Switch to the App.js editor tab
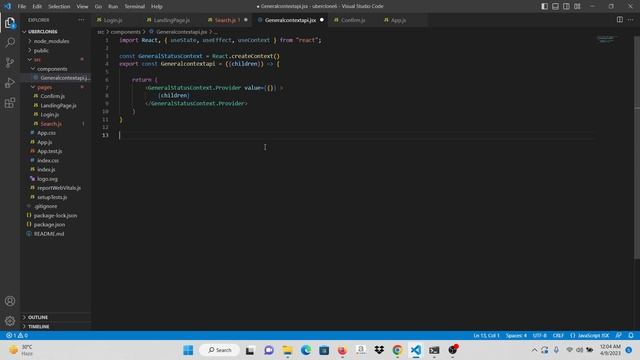 [x=399, y=20]
